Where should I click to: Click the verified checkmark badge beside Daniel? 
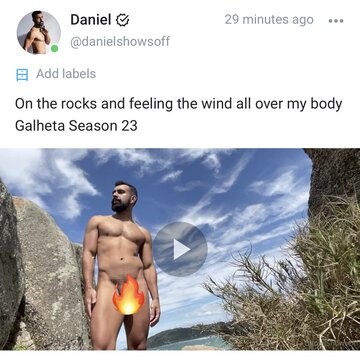pyautogui.click(x=122, y=21)
